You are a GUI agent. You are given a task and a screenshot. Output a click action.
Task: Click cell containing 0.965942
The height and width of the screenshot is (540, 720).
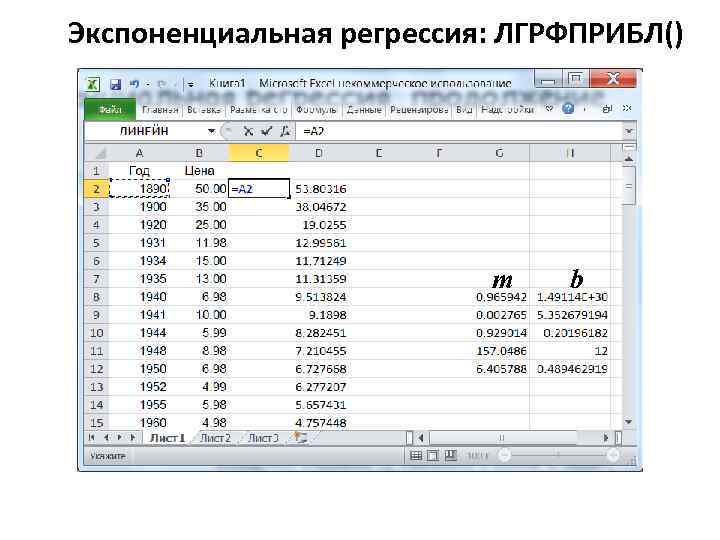coord(500,297)
